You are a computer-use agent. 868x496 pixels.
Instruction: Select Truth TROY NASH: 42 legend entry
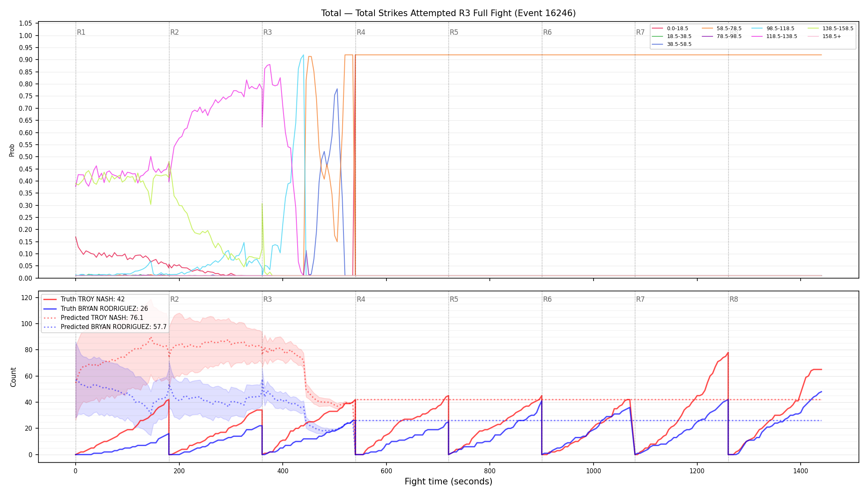click(84, 299)
